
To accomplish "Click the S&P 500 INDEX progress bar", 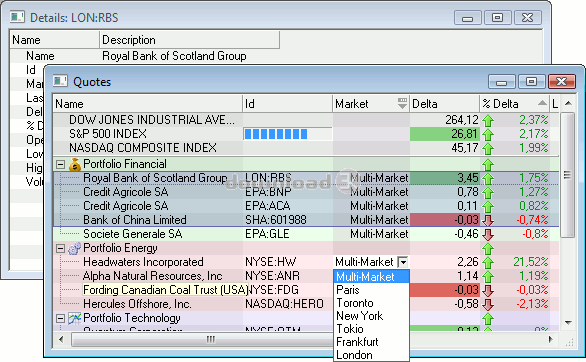I will (288, 134).
